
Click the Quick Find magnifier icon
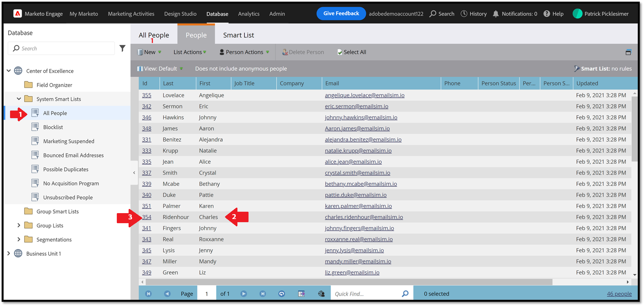405,294
